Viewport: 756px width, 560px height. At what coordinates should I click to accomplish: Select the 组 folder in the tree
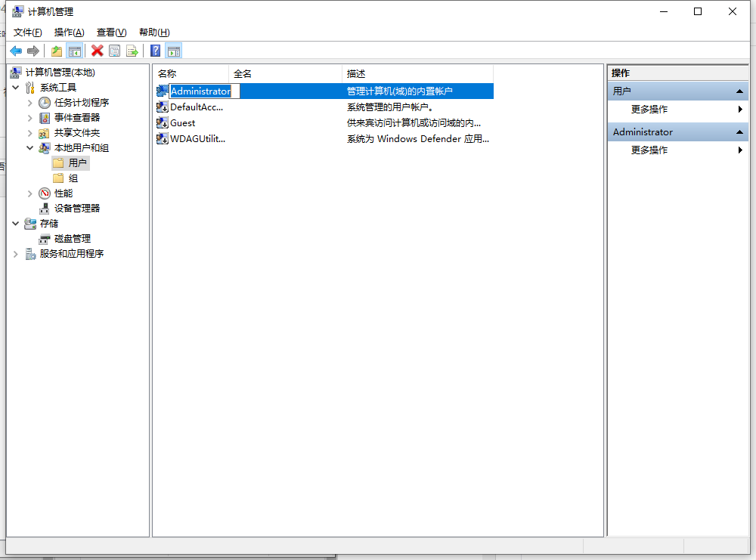[73, 178]
